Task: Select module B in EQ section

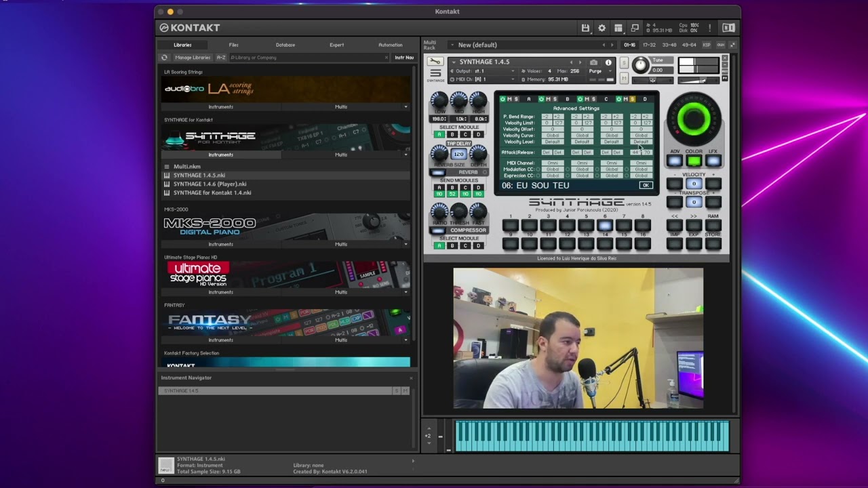Action: coord(452,134)
